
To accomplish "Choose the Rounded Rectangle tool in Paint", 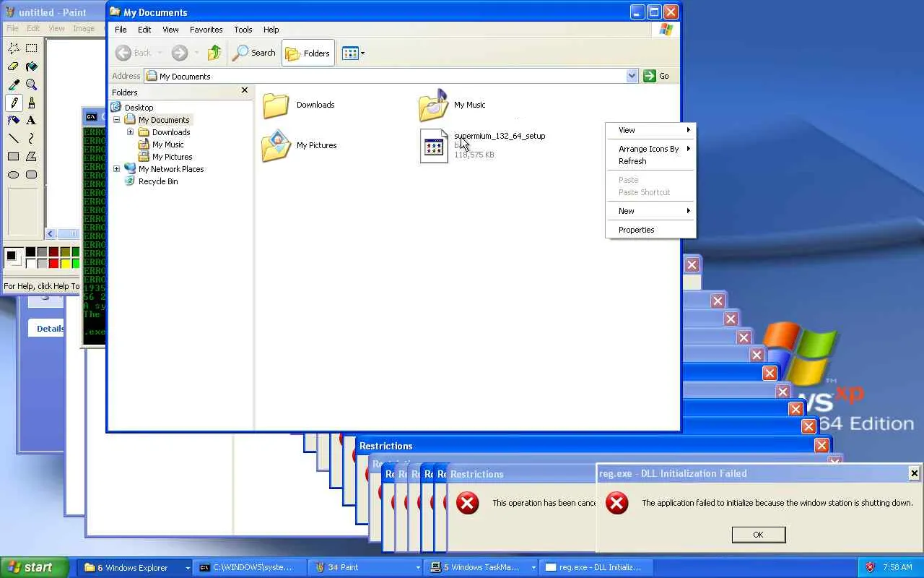I will coord(32,175).
